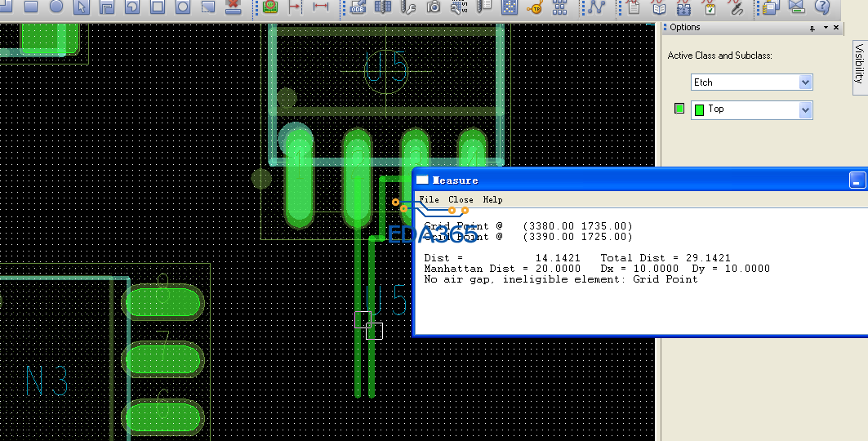Click the Close menu in Measure window

click(461, 200)
